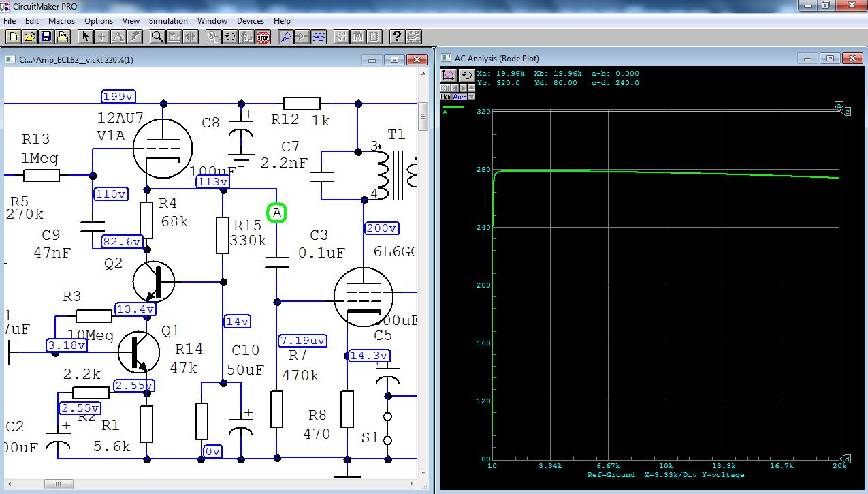Image resolution: width=868 pixels, height=494 pixels.
Task: Click the Save floppy disk icon
Action: [46, 37]
